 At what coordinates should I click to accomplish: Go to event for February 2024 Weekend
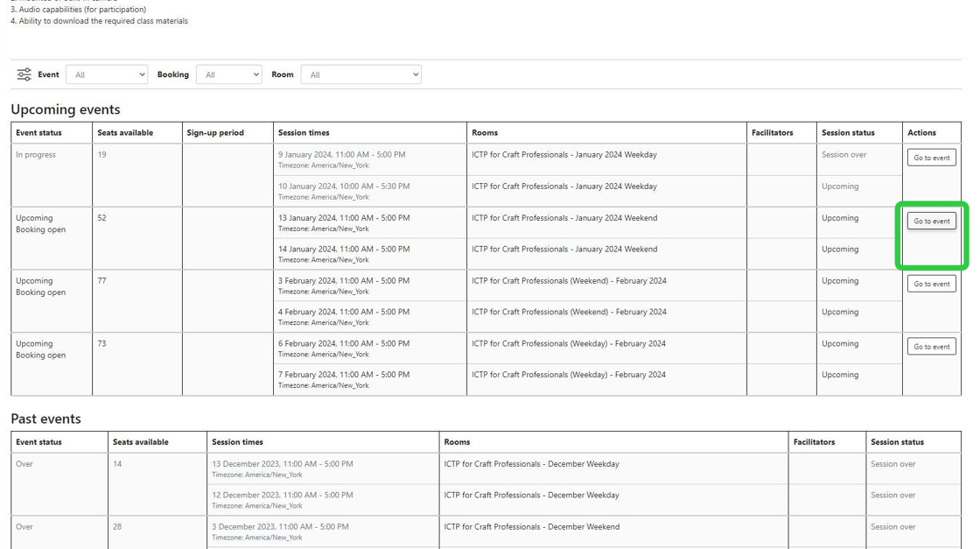tap(931, 284)
